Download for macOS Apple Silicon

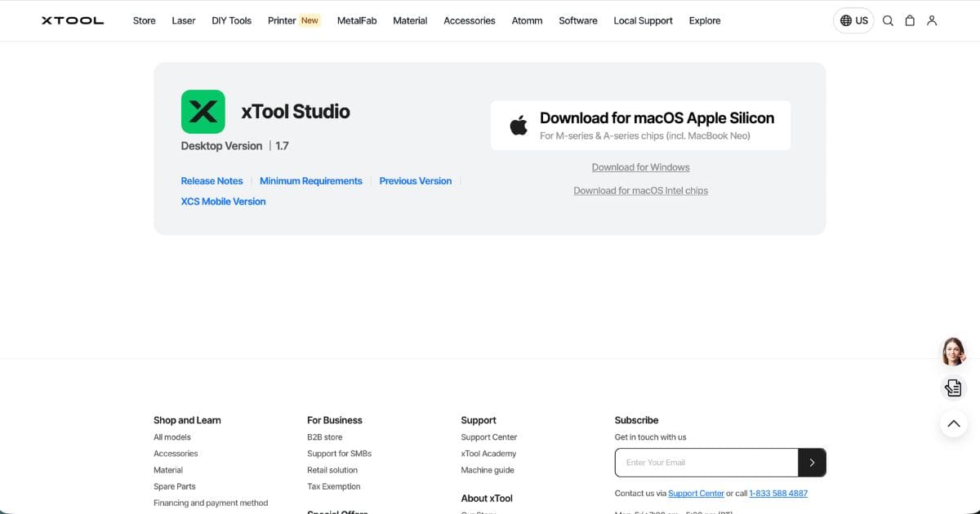(640, 126)
